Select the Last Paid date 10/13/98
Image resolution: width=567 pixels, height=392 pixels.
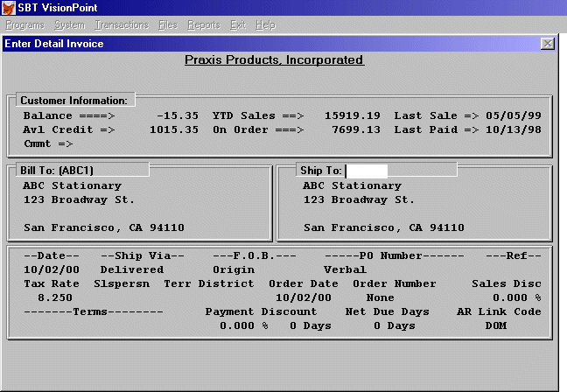514,129
